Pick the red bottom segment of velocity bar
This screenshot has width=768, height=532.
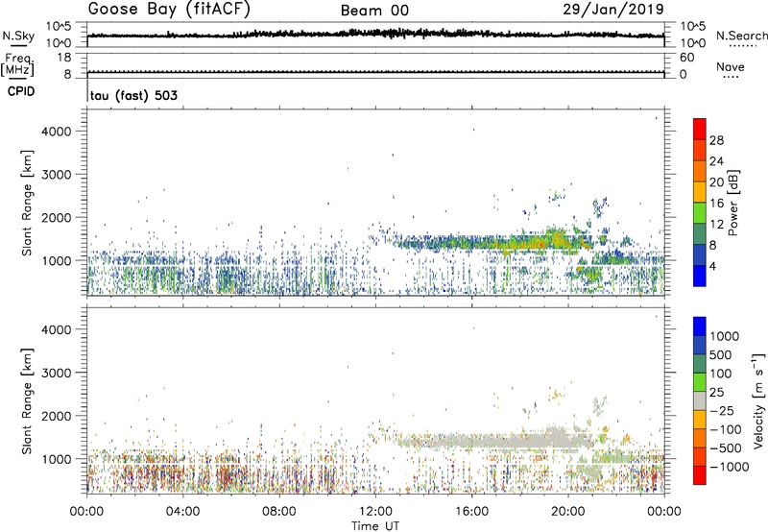(700, 475)
